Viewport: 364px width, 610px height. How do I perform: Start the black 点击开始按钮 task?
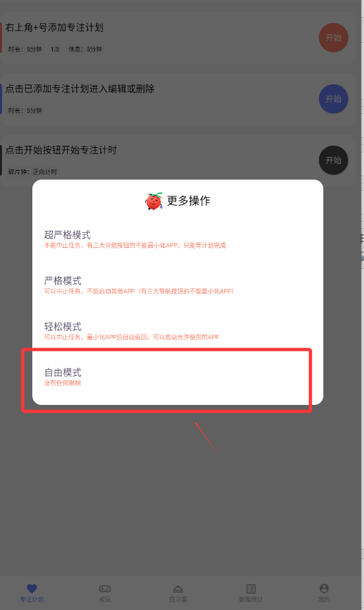click(x=333, y=160)
